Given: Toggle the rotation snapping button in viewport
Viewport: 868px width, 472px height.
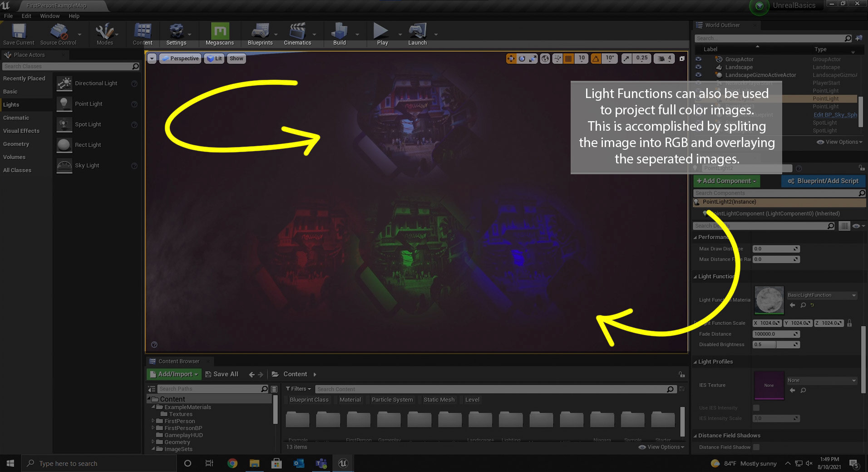Looking at the screenshot, I should pyautogui.click(x=596, y=59).
